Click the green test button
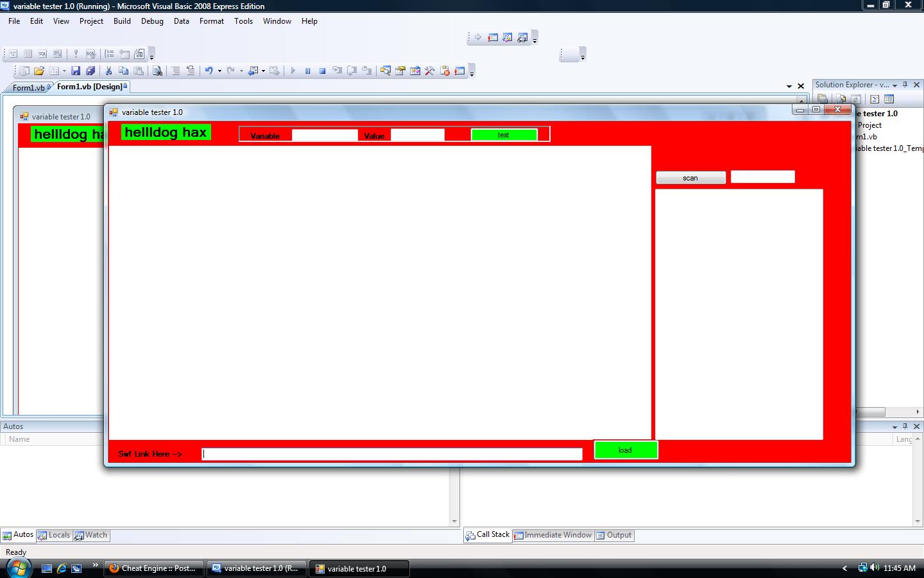 [504, 135]
